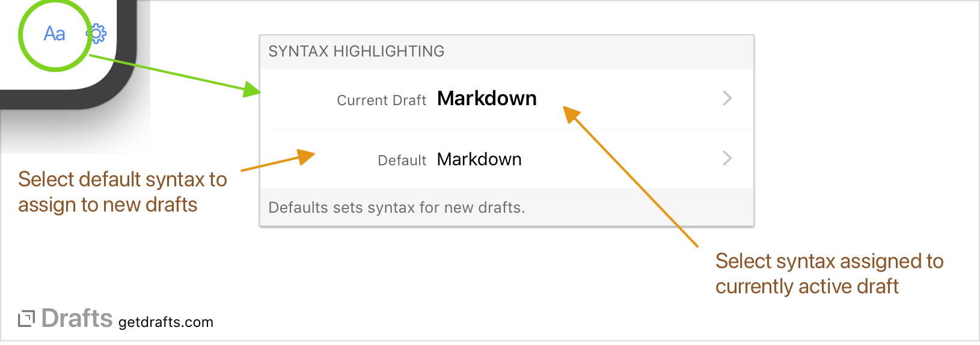Open the Aa editor appearance settings
Image resolution: width=980 pixels, height=345 pixels.
(x=54, y=34)
